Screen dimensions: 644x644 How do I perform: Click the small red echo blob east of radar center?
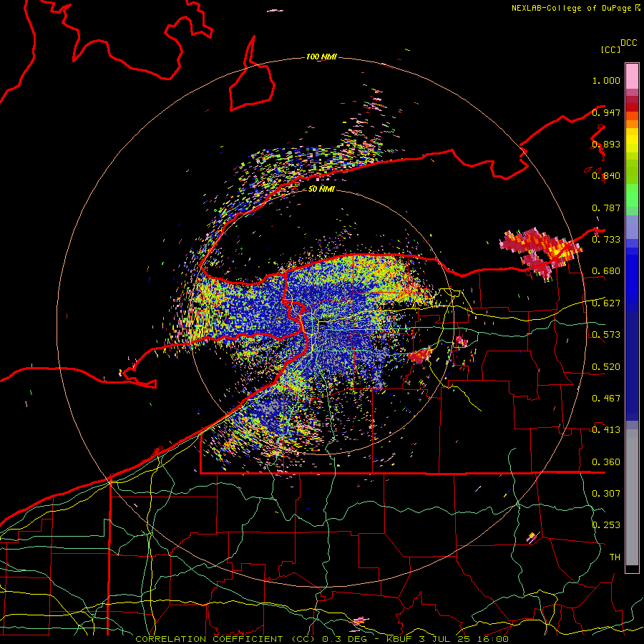pos(420,356)
